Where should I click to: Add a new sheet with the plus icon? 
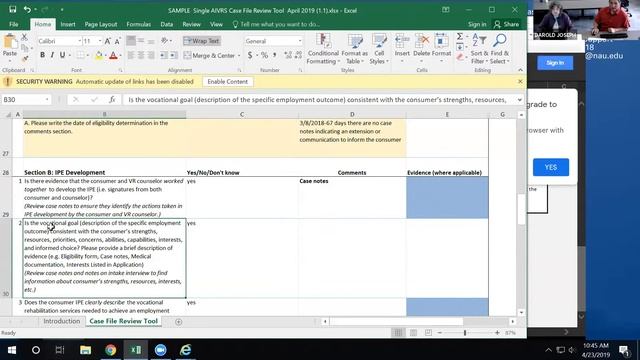pyautogui.click(x=178, y=322)
